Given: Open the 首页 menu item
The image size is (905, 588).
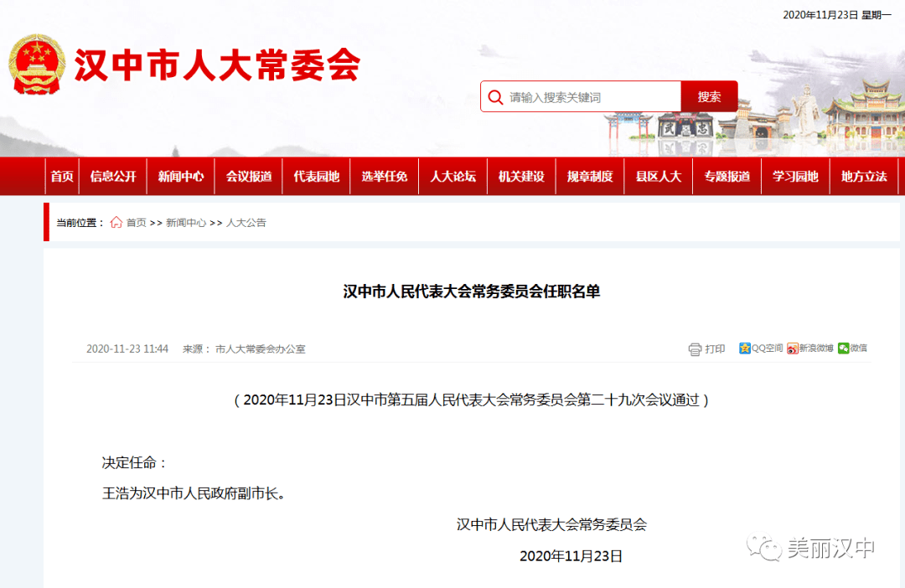Looking at the screenshot, I should tap(62, 176).
